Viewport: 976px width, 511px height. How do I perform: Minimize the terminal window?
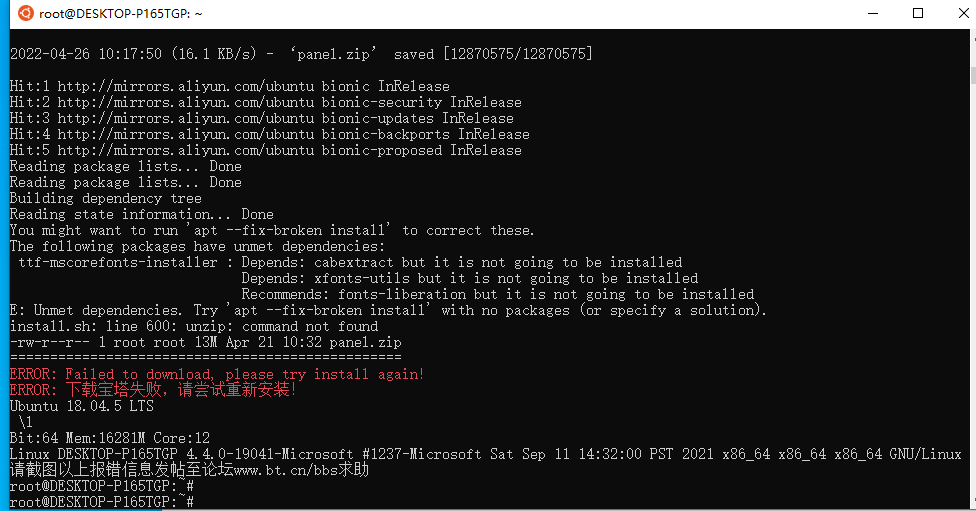tap(873, 13)
